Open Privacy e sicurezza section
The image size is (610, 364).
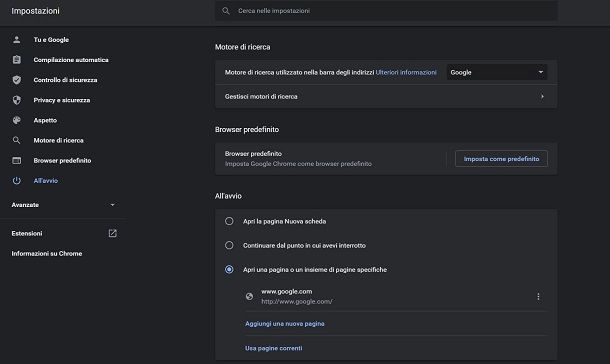click(62, 100)
